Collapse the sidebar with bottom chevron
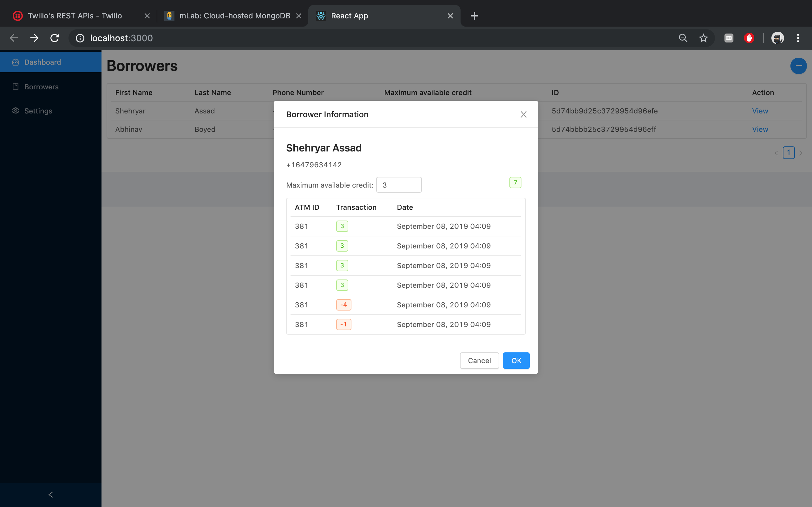812x507 pixels. coord(51,494)
